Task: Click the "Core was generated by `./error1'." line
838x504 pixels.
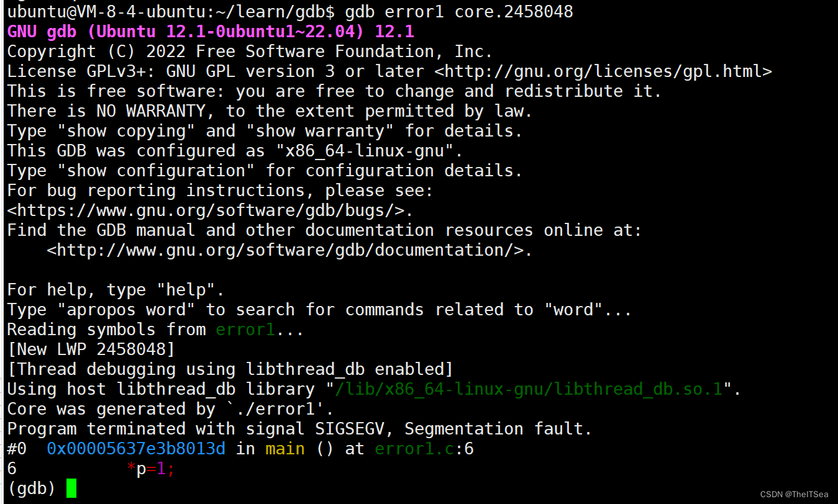Action: click(x=171, y=408)
